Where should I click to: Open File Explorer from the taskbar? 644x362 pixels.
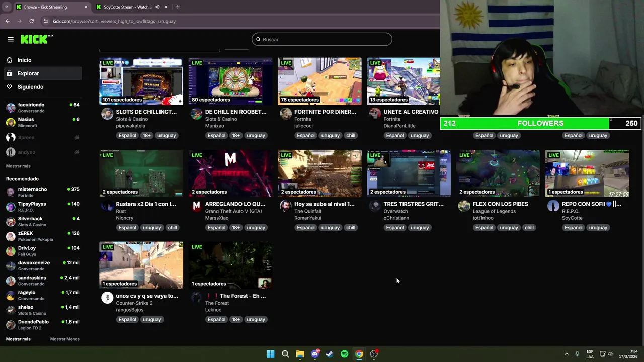point(300,354)
